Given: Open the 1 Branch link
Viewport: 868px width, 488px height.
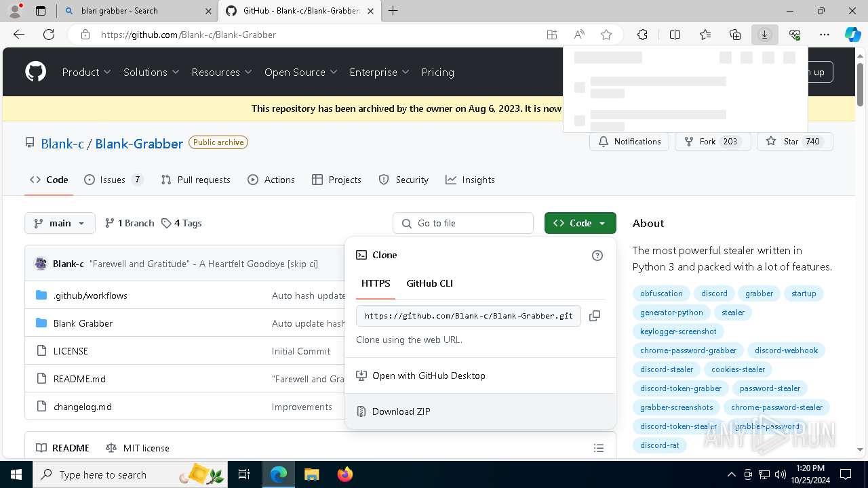Looking at the screenshot, I should point(130,223).
